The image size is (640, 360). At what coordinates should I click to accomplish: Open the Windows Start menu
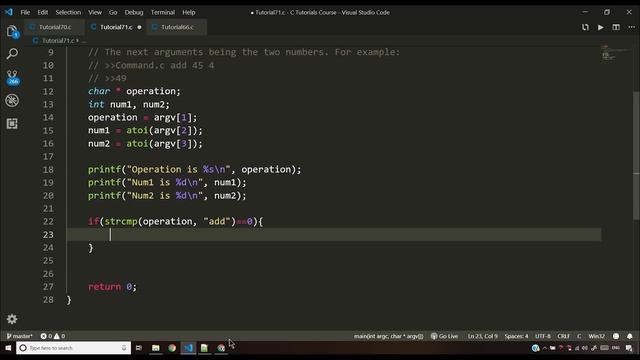pos(8,348)
